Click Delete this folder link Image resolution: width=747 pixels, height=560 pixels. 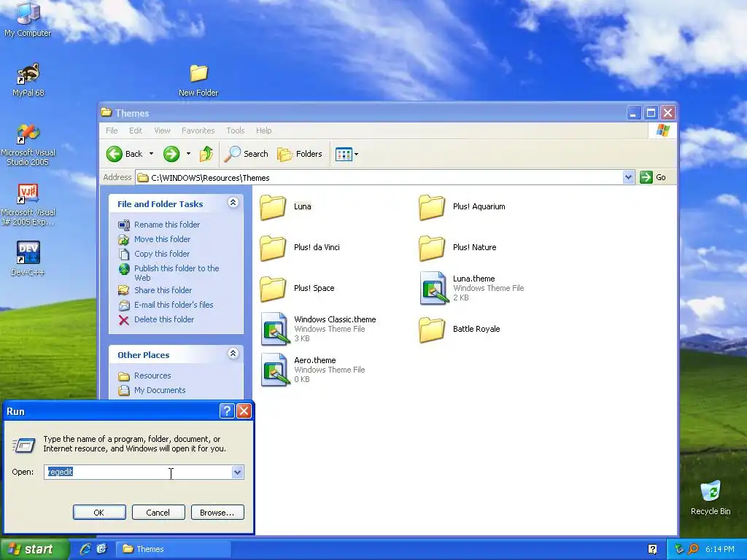pos(164,319)
